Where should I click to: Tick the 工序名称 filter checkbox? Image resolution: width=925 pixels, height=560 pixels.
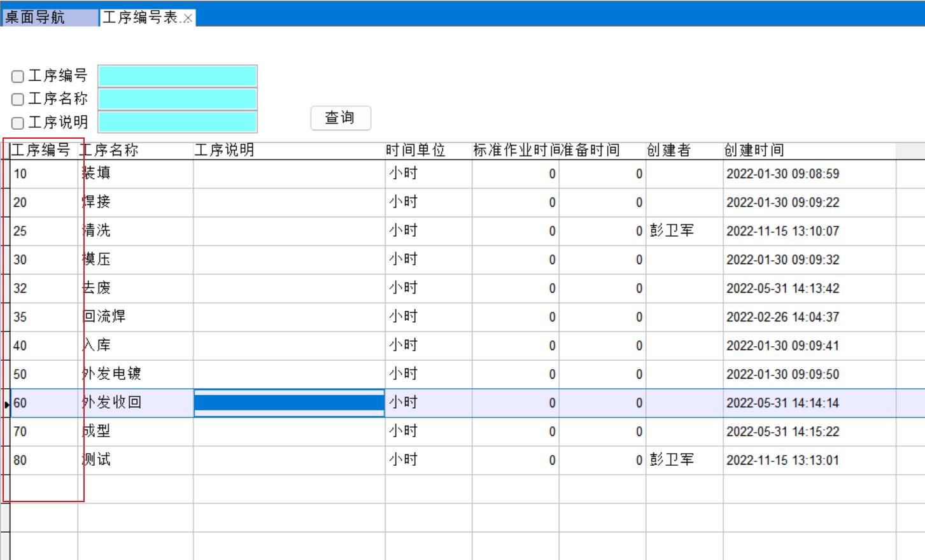pyautogui.click(x=18, y=99)
